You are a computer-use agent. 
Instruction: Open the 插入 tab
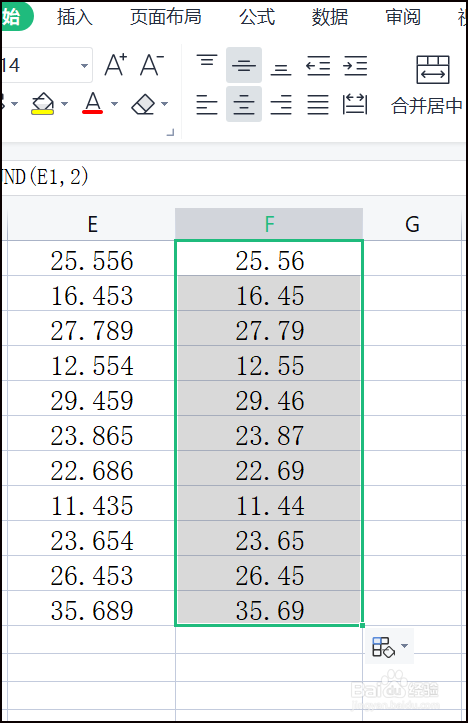coord(75,17)
